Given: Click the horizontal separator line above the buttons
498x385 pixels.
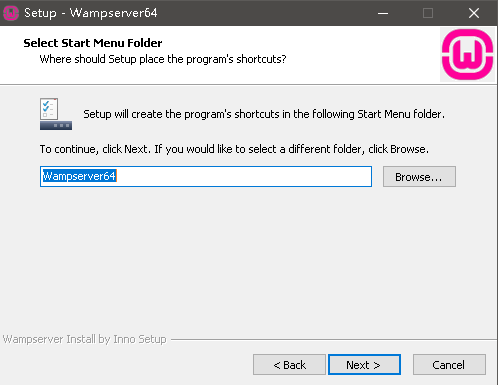Looking at the screenshot, I should (334, 340).
